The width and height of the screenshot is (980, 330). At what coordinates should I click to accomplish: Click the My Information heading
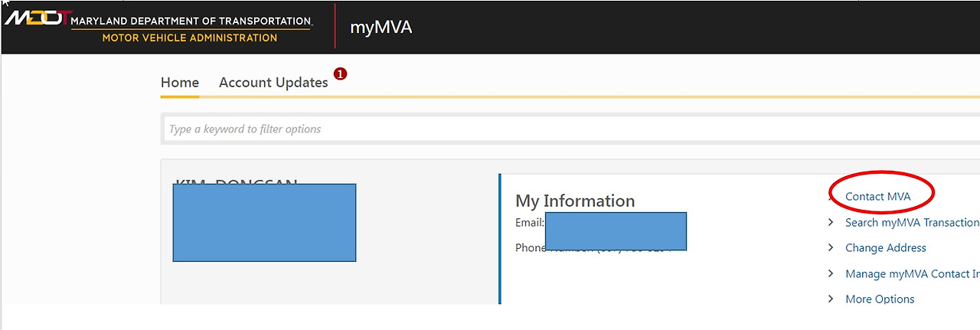pos(575,201)
